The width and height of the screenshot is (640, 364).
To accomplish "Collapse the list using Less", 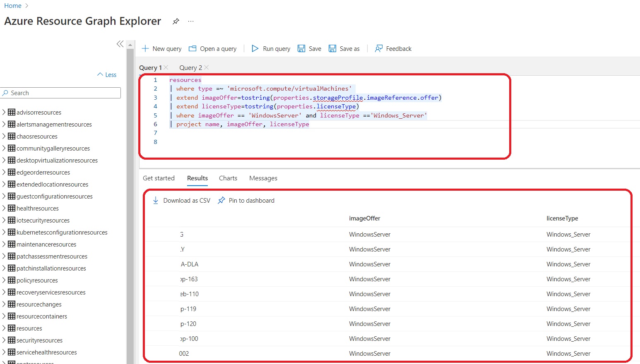I will [107, 74].
